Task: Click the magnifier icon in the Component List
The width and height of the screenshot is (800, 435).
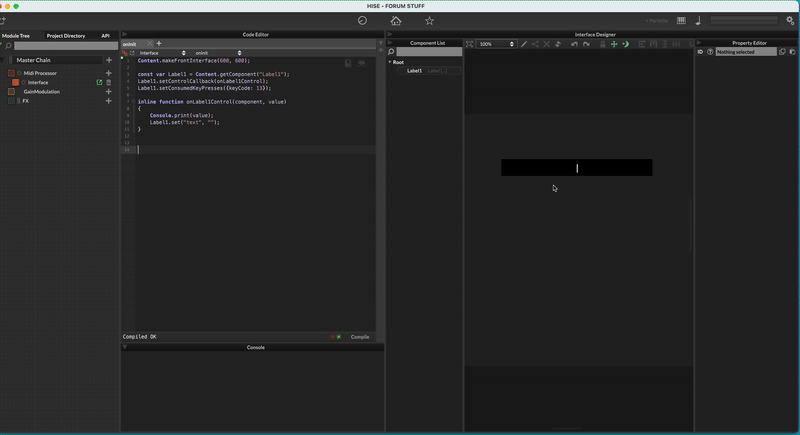Action: click(x=391, y=52)
